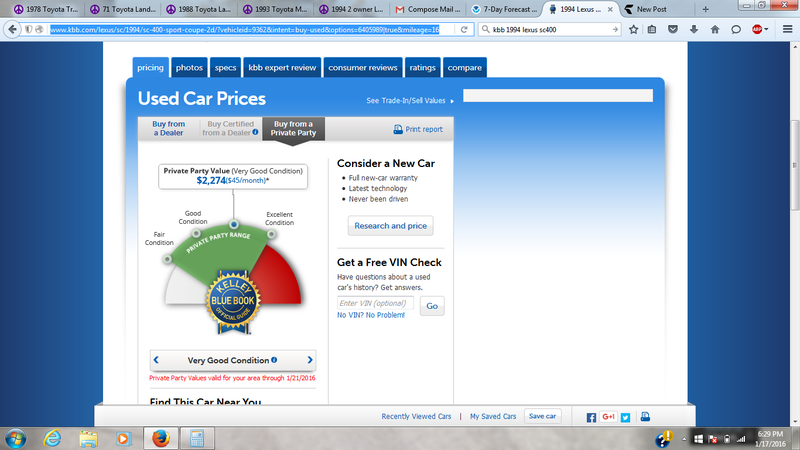
Task: Click See Trade-In/Sell Values link
Action: 410,101
